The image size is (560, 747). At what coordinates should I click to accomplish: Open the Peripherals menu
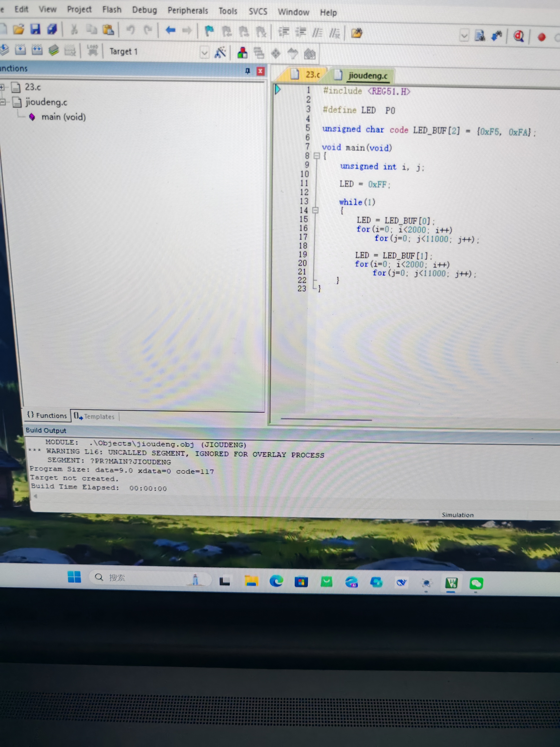coord(188,10)
